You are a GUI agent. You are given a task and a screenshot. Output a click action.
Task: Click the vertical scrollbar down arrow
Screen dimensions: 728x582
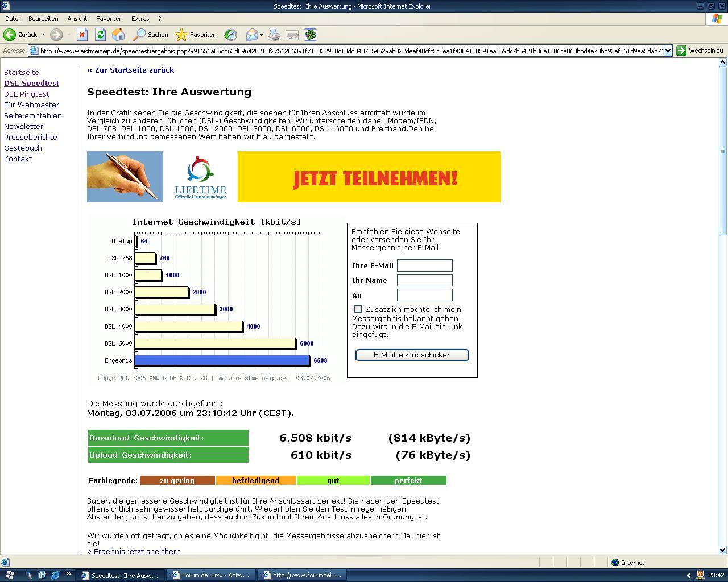coord(723,550)
